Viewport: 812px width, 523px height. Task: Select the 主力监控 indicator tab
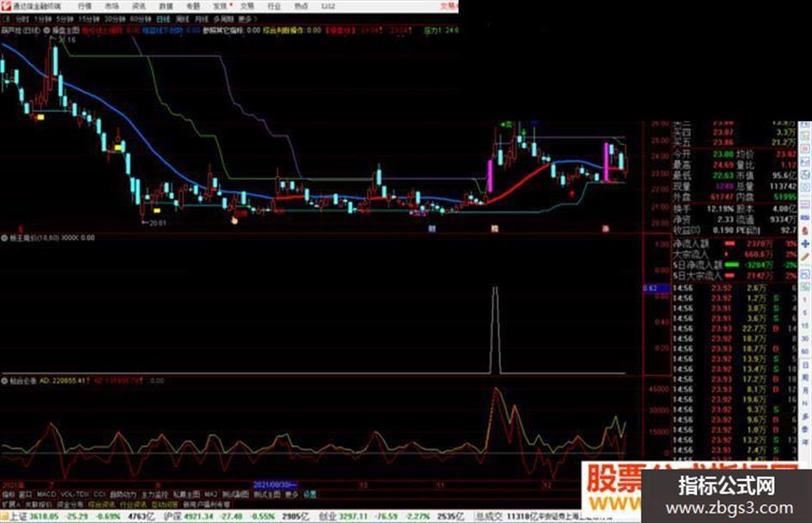pos(155,495)
